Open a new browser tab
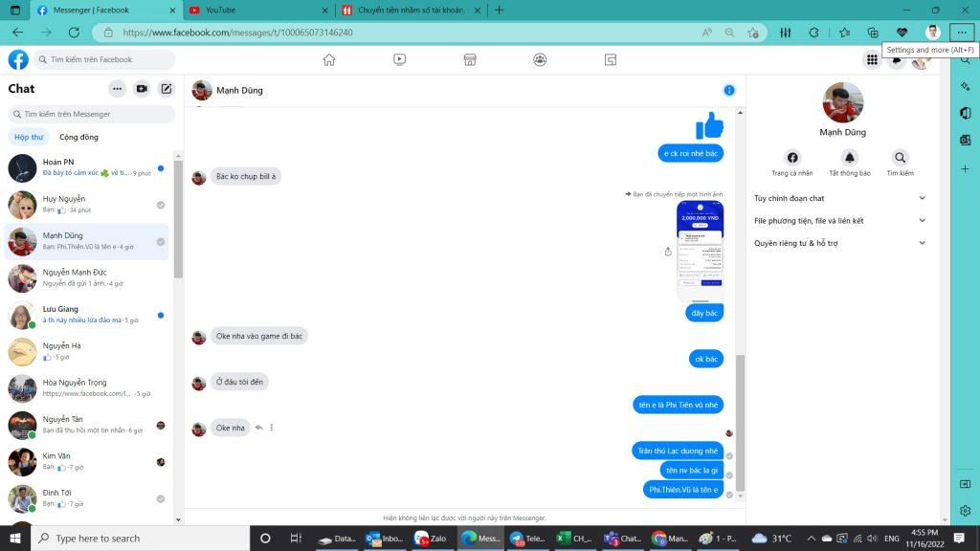The height and width of the screenshot is (551, 980). 499,10
